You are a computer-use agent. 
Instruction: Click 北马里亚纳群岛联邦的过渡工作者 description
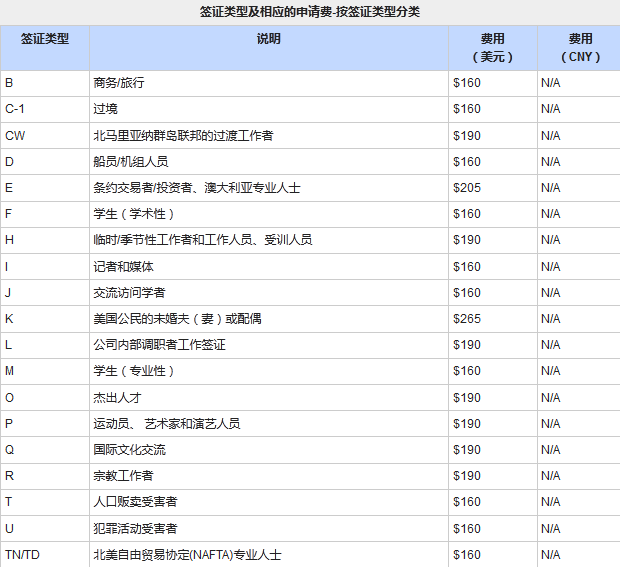click(x=183, y=135)
